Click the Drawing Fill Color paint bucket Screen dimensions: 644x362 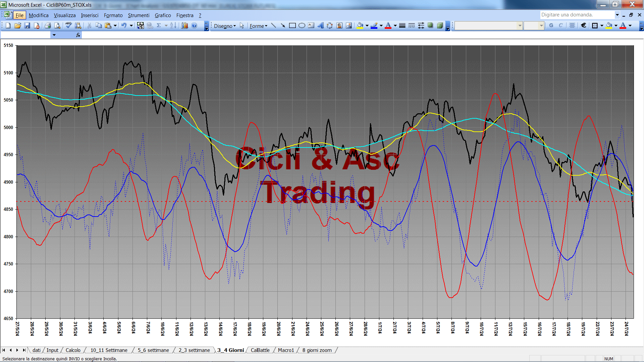pyautogui.click(x=360, y=25)
